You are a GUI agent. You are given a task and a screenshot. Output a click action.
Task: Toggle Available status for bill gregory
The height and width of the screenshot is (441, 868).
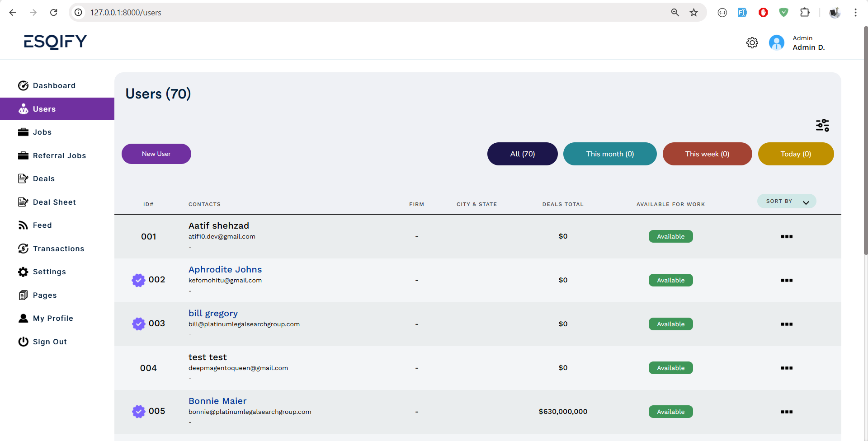(670, 324)
